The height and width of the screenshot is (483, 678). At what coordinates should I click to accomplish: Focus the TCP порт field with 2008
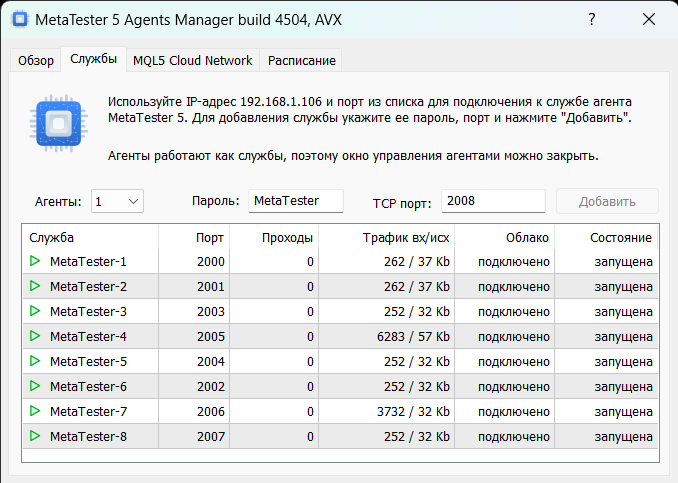[x=493, y=201]
